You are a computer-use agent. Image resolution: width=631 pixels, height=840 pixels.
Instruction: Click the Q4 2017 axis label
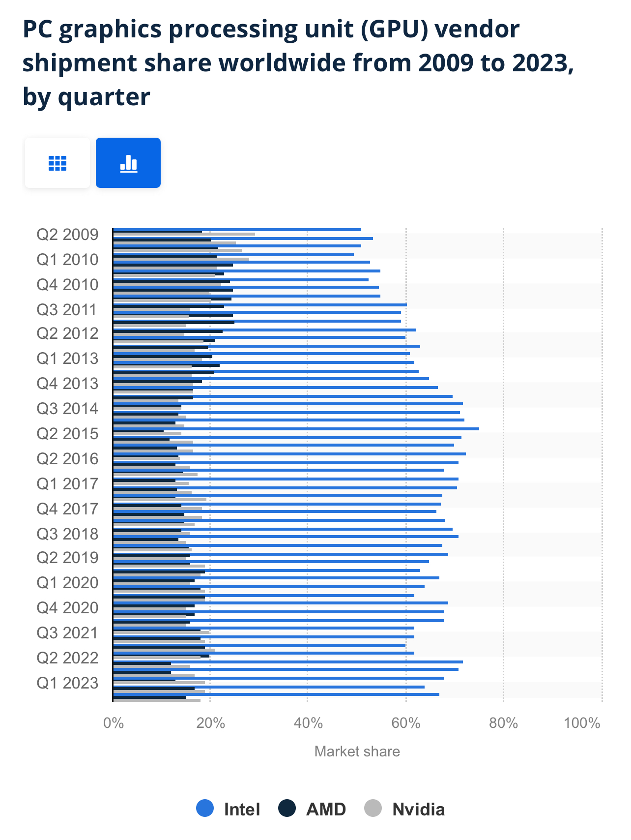[67, 509]
